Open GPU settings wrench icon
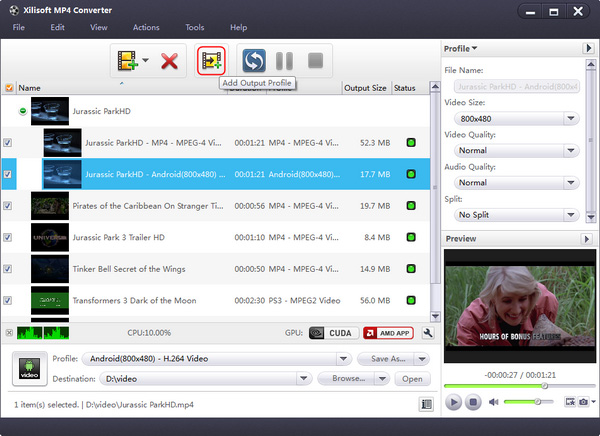The image size is (600, 436). [x=428, y=333]
